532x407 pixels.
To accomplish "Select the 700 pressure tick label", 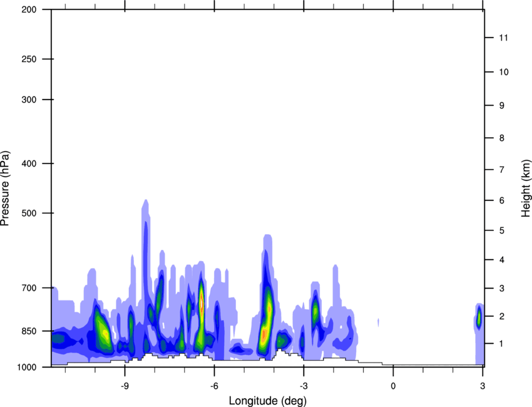I will pyautogui.click(x=29, y=288).
